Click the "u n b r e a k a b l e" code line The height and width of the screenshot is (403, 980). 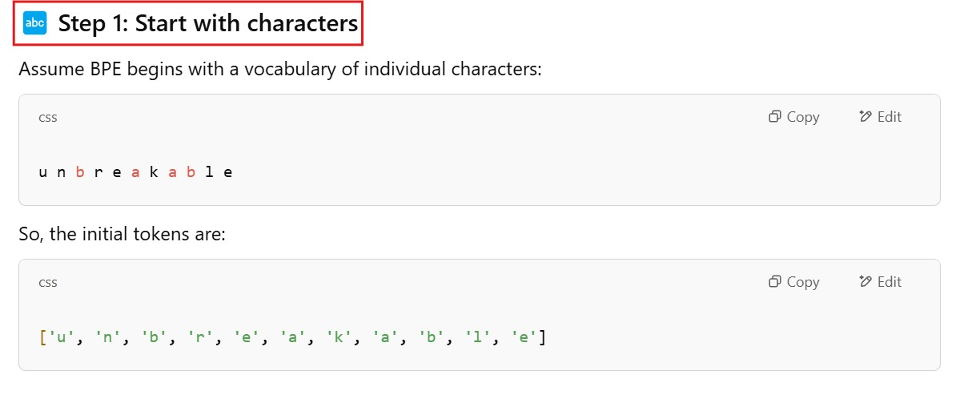coord(135,171)
